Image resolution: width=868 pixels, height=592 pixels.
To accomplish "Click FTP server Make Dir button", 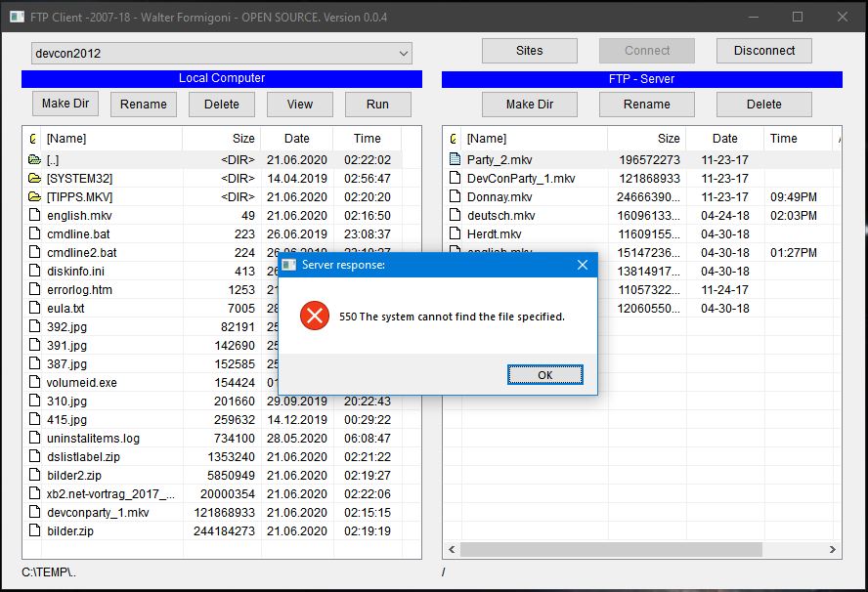I will click(x=529, y=104).
